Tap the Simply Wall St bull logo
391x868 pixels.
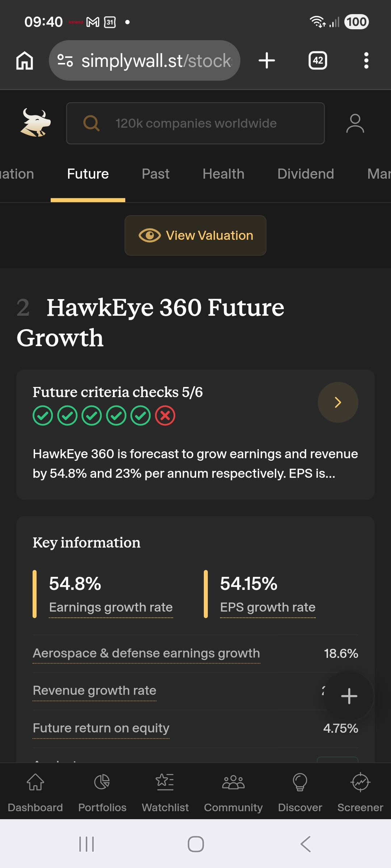pyautogui.click(x=35, y=123)
